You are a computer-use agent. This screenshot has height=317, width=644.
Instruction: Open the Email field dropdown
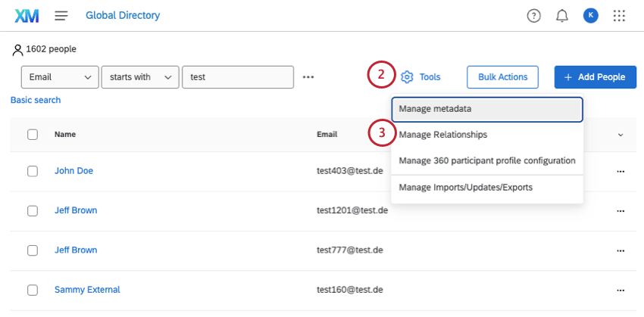[x=60, y=77]
